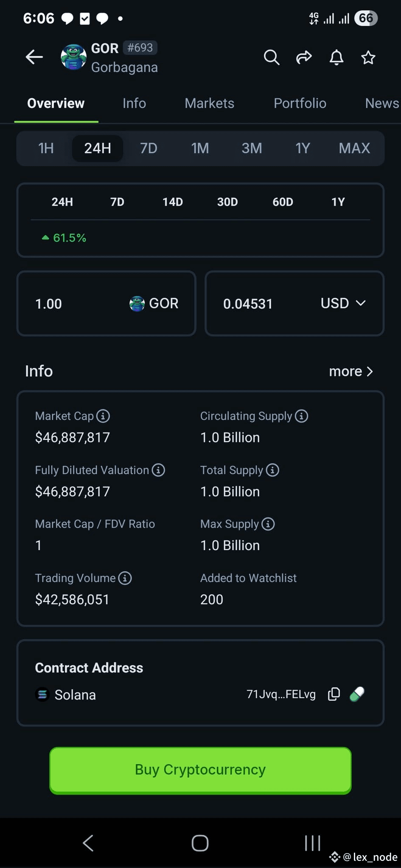401x868 pixels.
Task: Select the 7D chart range
Action: click(x=149, y=148)
